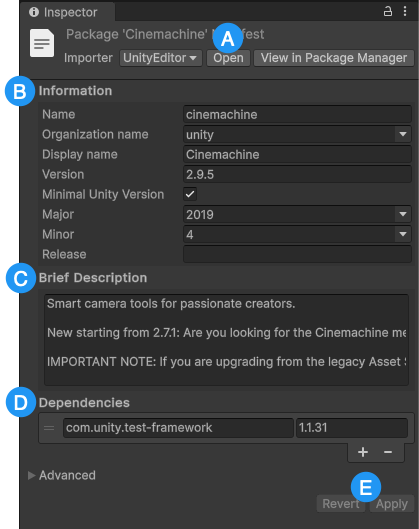Screen dimensions: 419x529
Task: Grab the dependency row reorder handle
Action: [49, 428]
